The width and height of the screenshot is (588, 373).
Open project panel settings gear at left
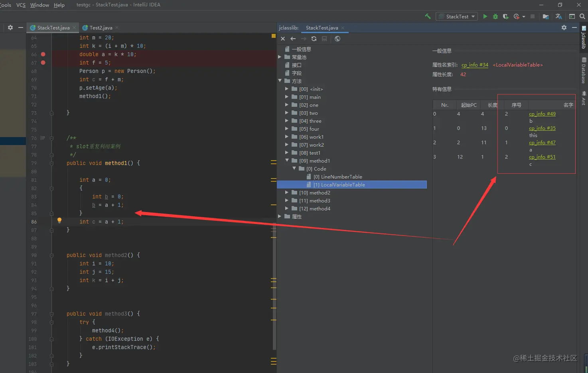click(x=10, y=27)
